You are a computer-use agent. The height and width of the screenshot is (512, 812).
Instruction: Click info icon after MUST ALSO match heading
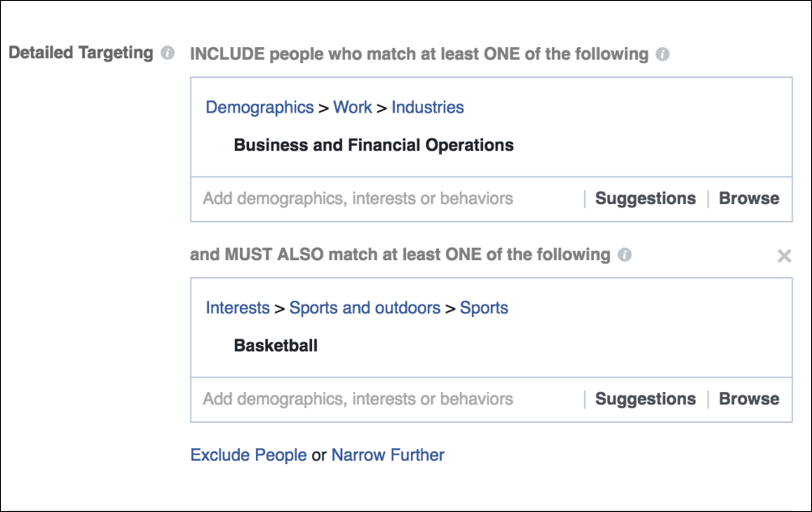624,255
